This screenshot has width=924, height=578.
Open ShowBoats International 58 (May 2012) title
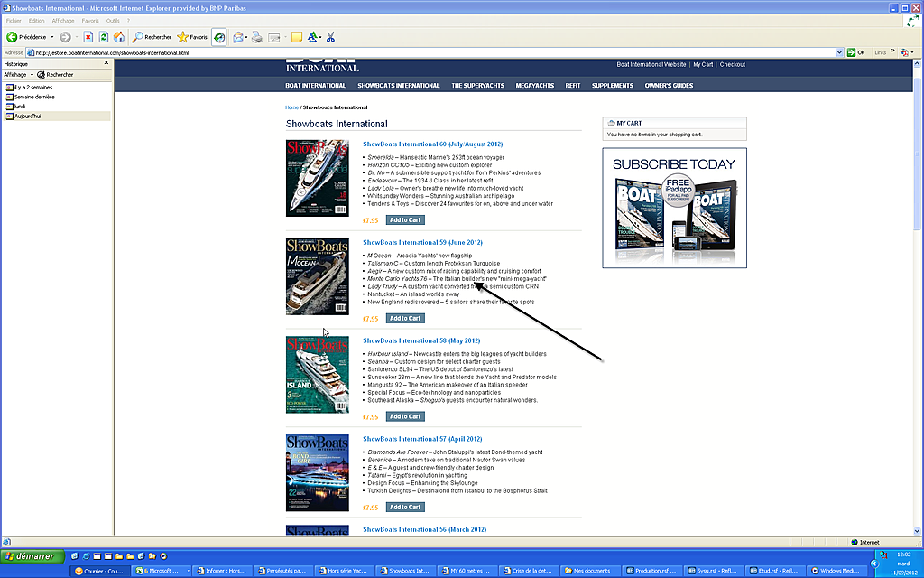point(421,340)
